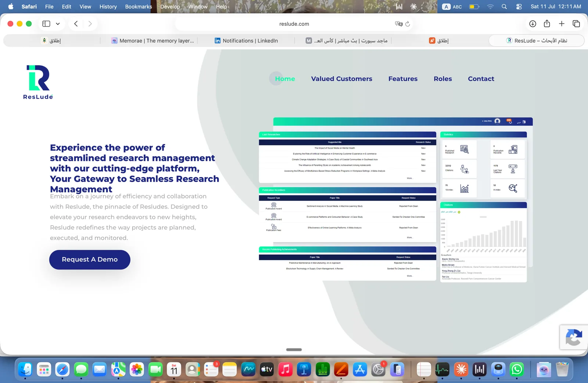Open the Valued Customers section
588x383 pixels.
[x=342, y=79]
